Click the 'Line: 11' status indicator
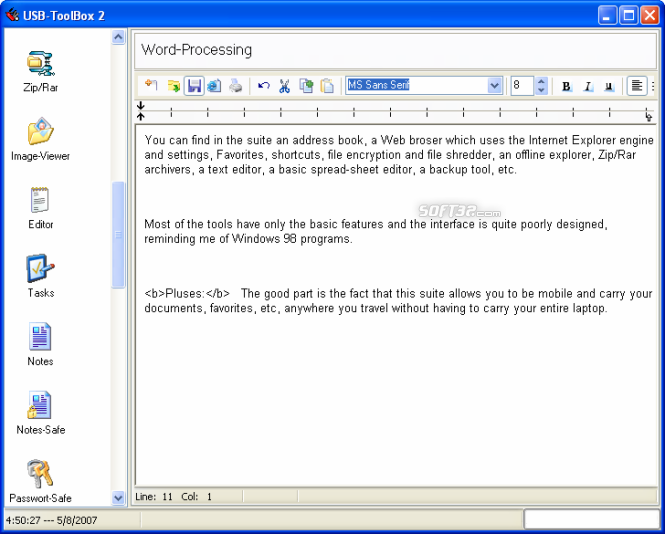 (x=154, y=497)
